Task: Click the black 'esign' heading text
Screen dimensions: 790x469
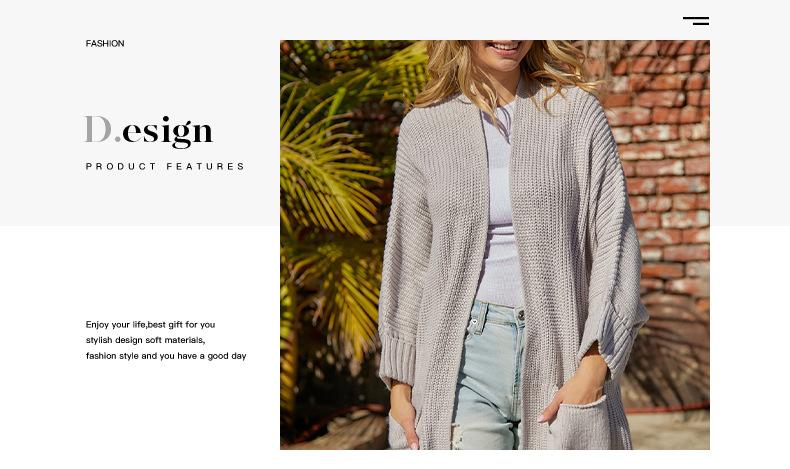Action: tap(167, 132)
